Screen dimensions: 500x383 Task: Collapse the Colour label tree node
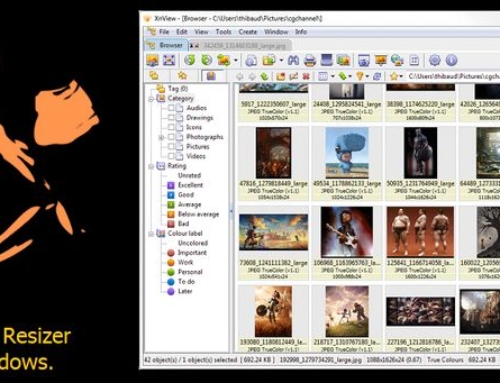(151, 234)
